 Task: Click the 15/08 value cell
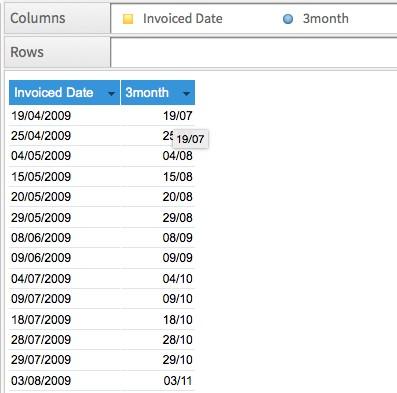pos(158,177)
